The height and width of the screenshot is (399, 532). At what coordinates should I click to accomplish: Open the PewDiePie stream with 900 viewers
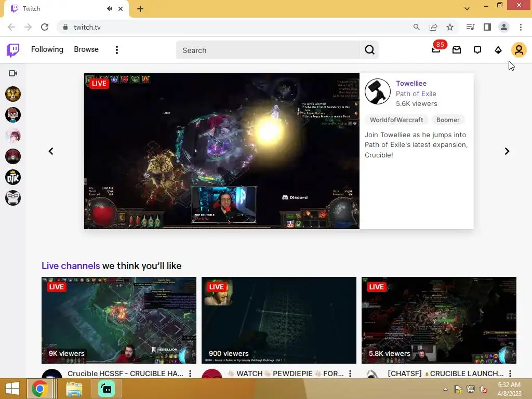tap(279, 320)
